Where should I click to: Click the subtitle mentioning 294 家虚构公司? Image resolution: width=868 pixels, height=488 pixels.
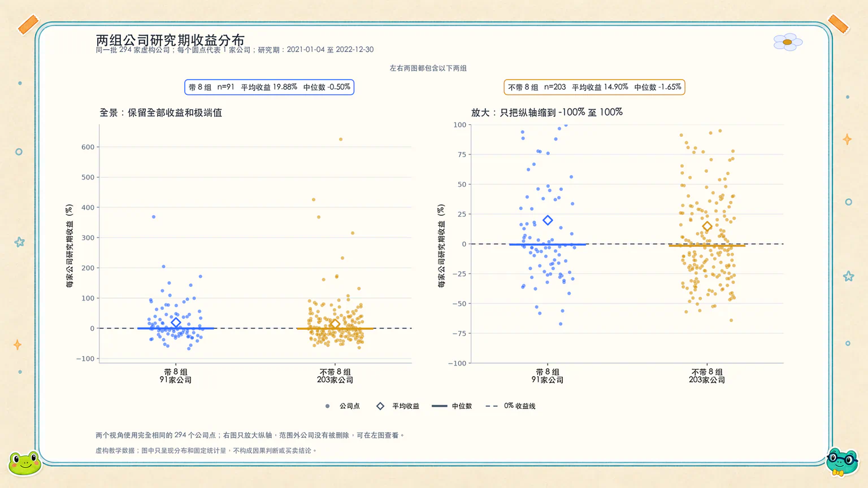tap(235, 50)
